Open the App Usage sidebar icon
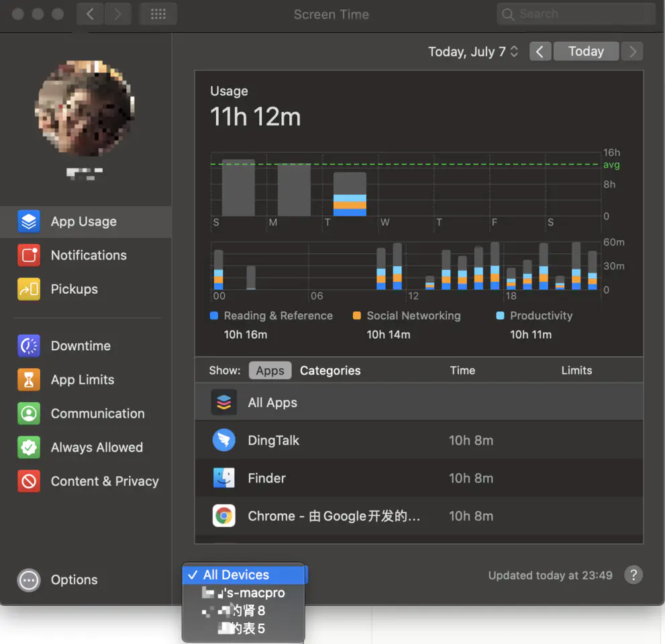This screenshot has width=665, height=644. click(x=29, y=221)
